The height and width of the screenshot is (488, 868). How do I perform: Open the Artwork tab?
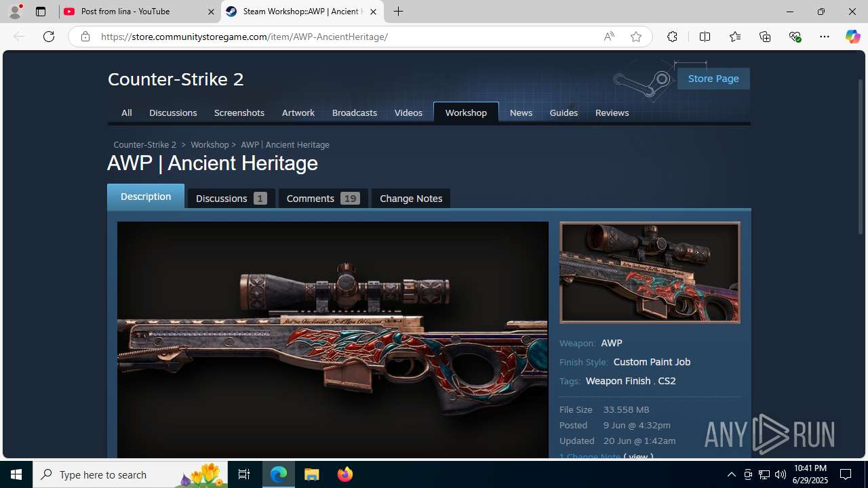[x=298, y=113]
